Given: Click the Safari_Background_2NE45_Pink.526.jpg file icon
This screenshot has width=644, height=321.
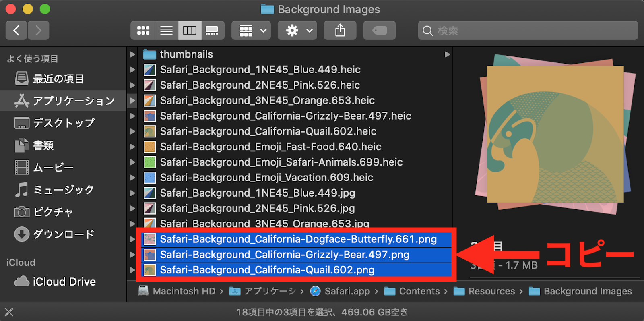Looking at the screenshot, I should 150,208.
